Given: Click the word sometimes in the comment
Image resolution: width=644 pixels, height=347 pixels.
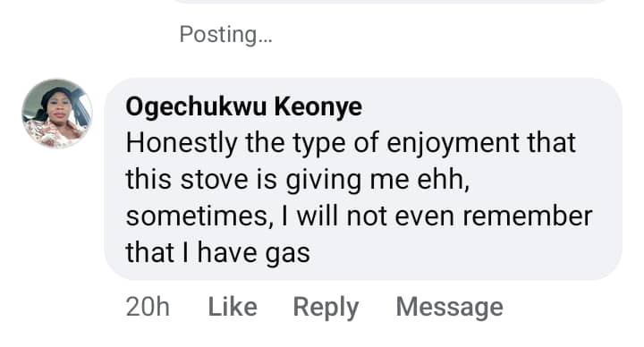Looking at the screenshot, I should (199, 216).
